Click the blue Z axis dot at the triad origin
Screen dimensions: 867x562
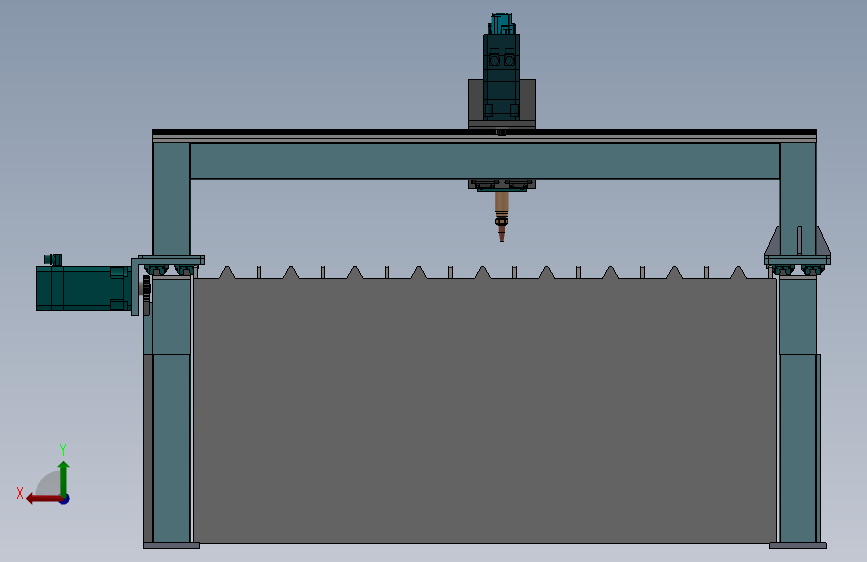point(65,499)
